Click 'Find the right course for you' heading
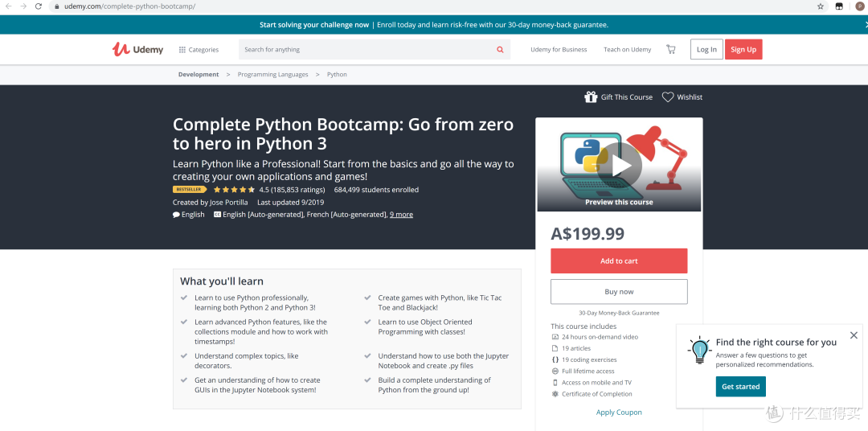This screenshot has height=431, width=868. tap(776, 343)
